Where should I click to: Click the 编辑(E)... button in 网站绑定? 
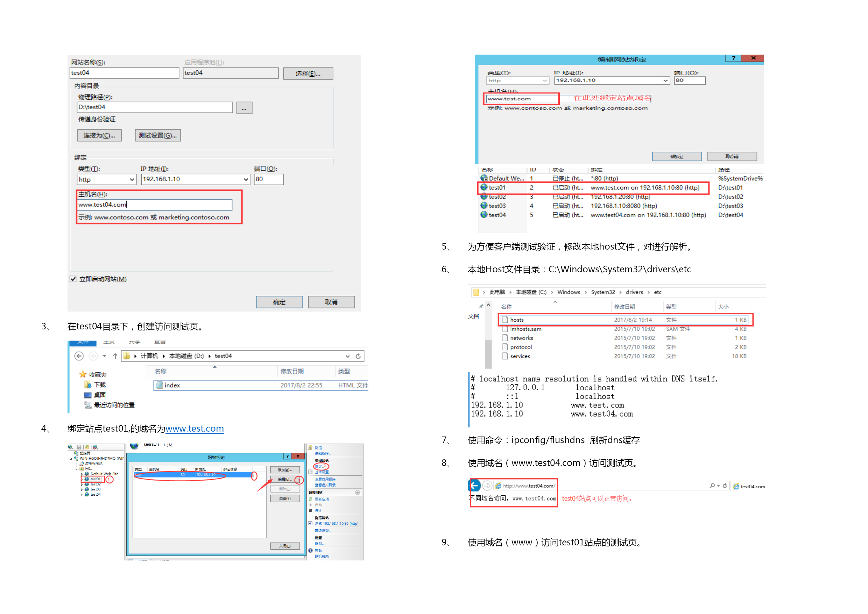285,479
